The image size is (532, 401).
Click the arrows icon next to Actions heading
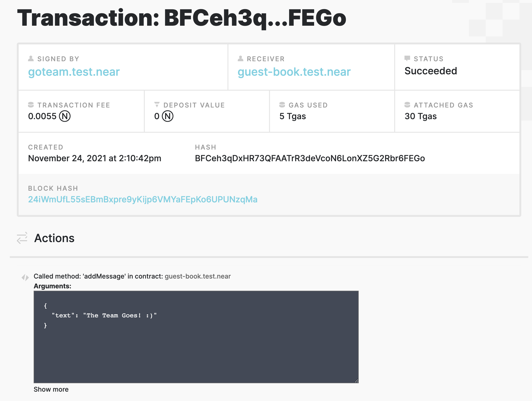22,238
